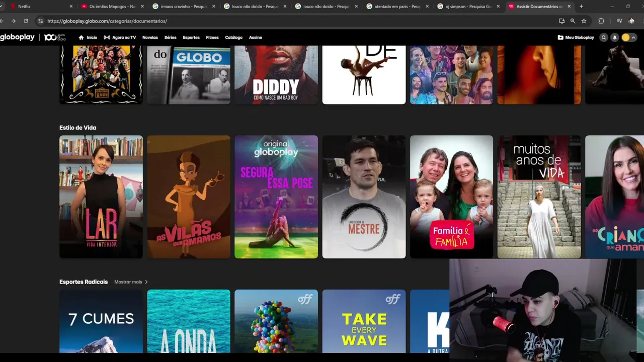
Task: Open the As Crianças que Amamos poster
Action: (614, 197)
